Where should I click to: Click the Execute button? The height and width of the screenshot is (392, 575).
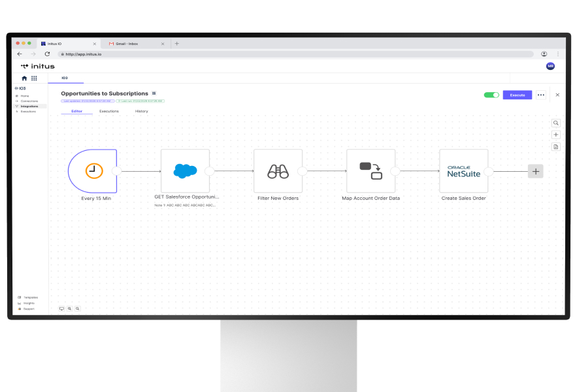pyautogui.click(x=517, y=95)
